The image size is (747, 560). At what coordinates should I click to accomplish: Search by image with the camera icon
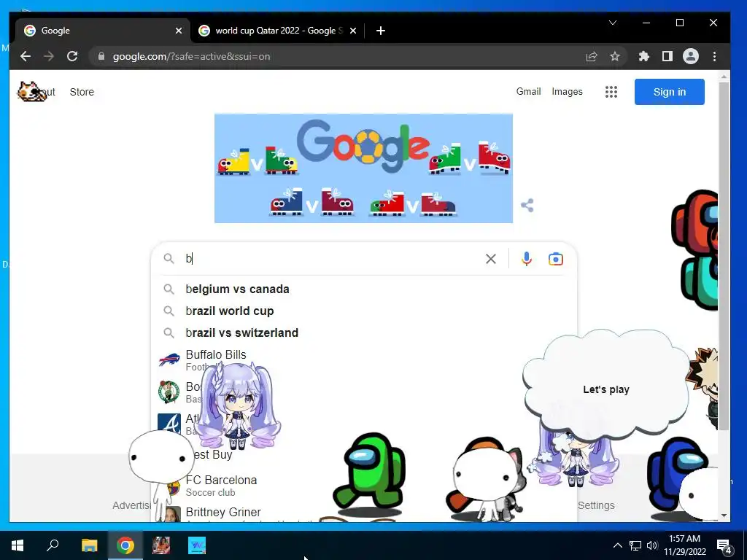tap(555, 259)
